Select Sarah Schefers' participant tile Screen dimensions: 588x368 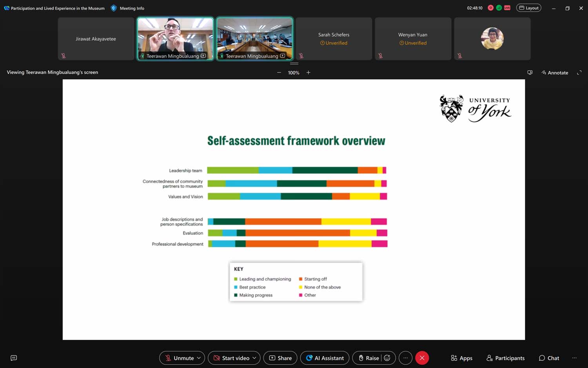(x=334, y=38)
